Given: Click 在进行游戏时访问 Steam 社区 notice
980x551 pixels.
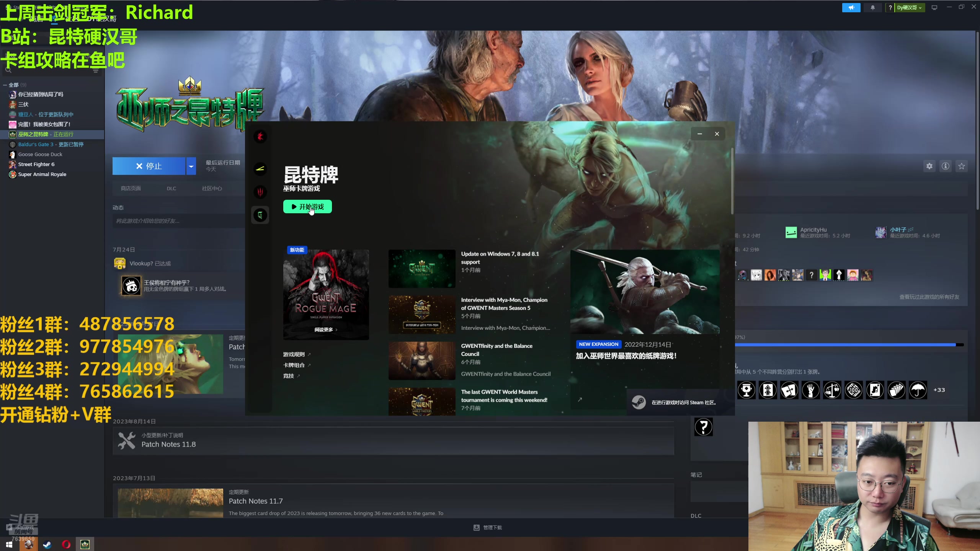Looking at the screenshot, I should tap(681, 402).
